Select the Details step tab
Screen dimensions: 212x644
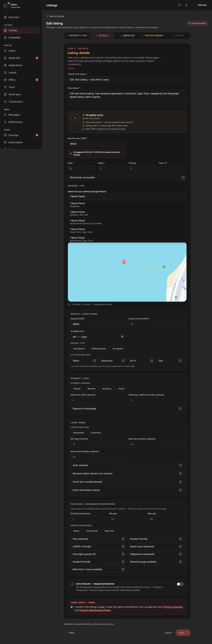click(x=102, y=36)
